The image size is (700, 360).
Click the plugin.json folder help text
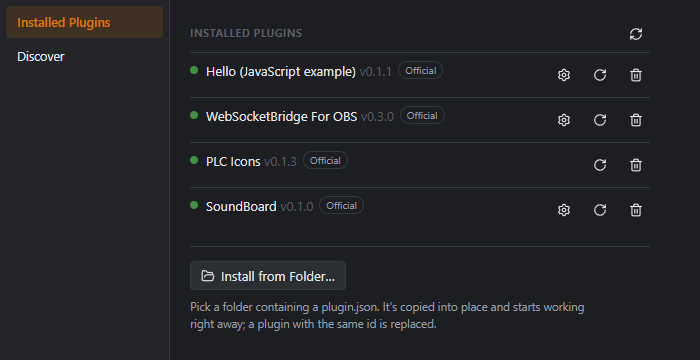pyautogui.click(x=387, y=316)
